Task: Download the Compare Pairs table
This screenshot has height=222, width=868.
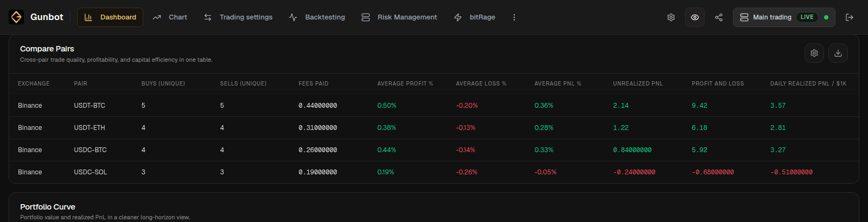Action: 838,53
